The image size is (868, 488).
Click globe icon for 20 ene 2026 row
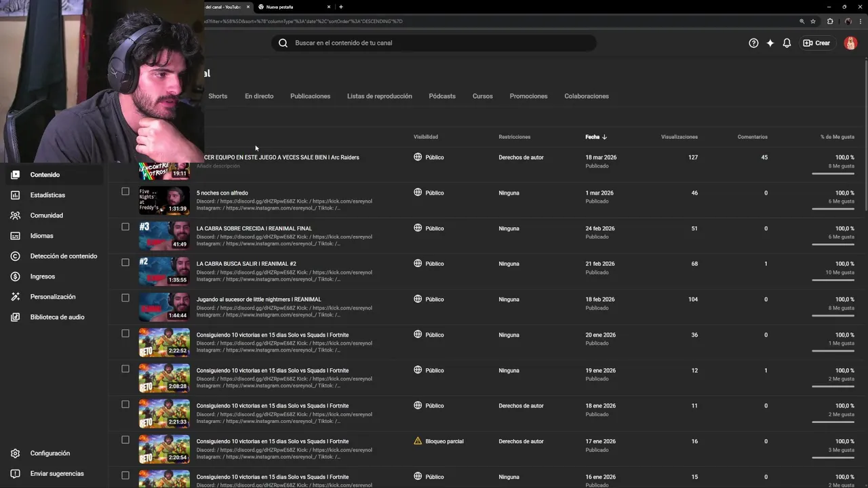pyautogui.click(x=418, y=334)
